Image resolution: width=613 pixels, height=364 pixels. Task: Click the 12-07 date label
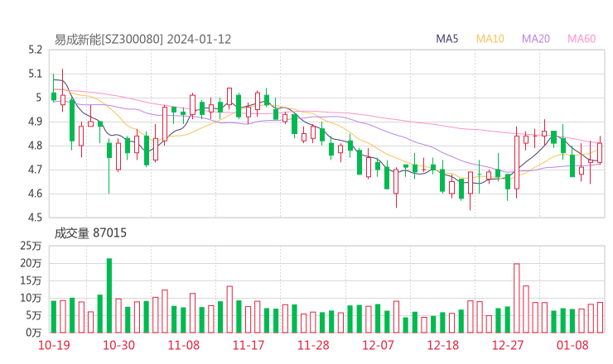point(378,345)
